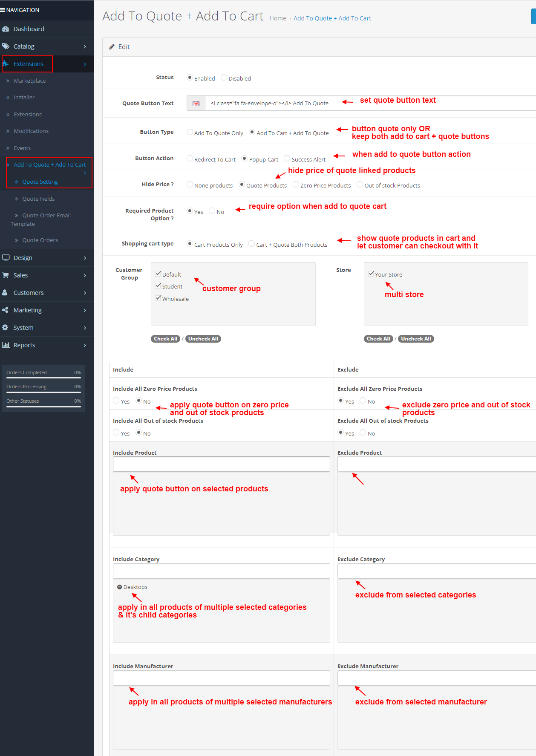Select Disabled status radio button
This screenshot has width=536, height=756.
(x=224, y=78)
